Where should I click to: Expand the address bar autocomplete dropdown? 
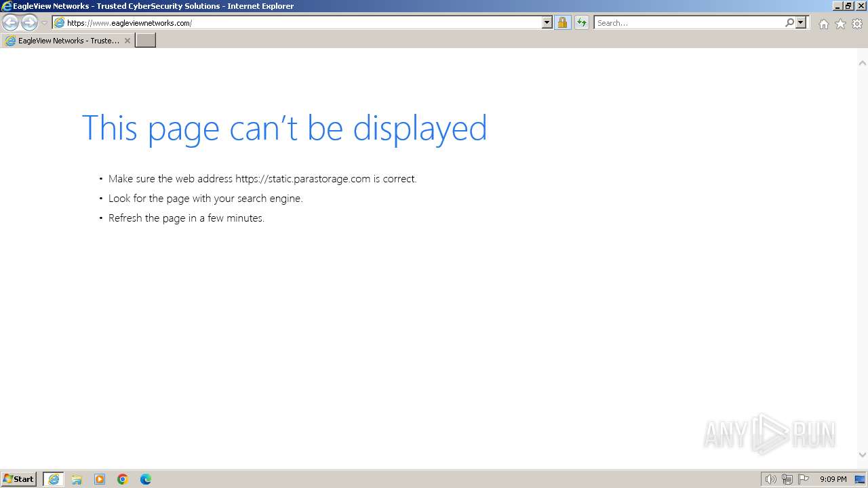pos(547,22)
